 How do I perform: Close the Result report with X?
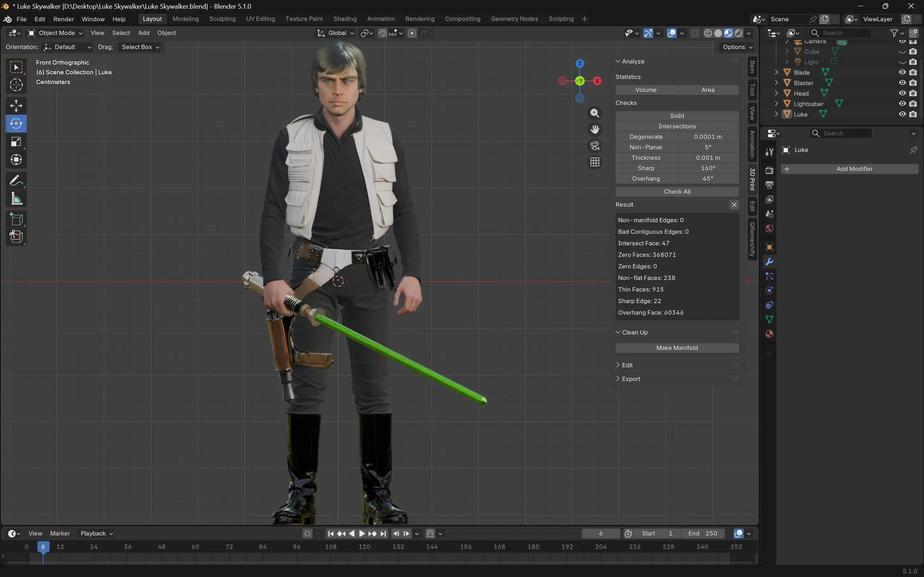coord(734,205)
